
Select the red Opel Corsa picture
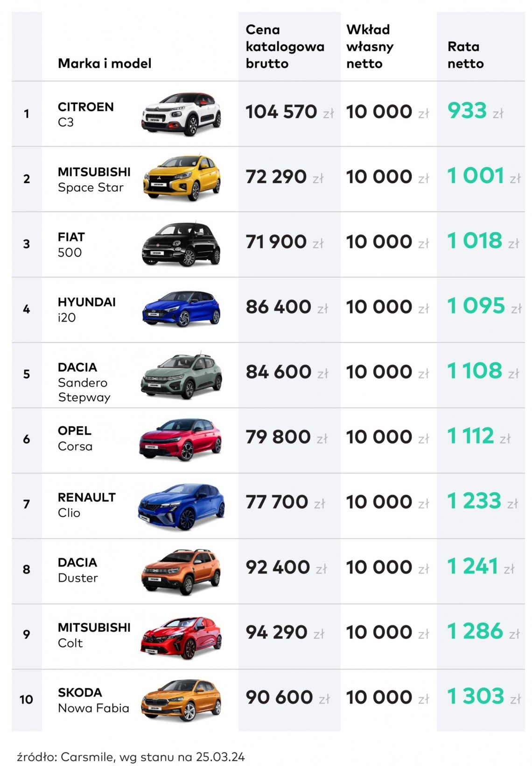click(180, 440)
